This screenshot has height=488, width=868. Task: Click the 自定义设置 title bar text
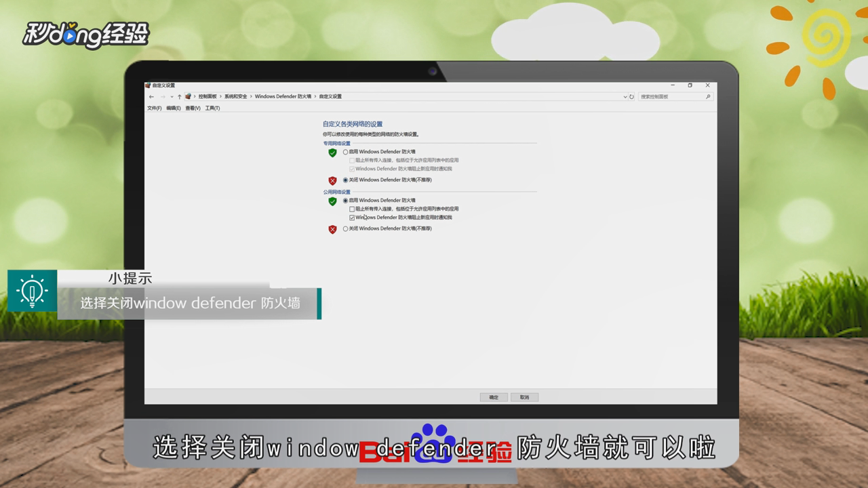coord(163,85)
